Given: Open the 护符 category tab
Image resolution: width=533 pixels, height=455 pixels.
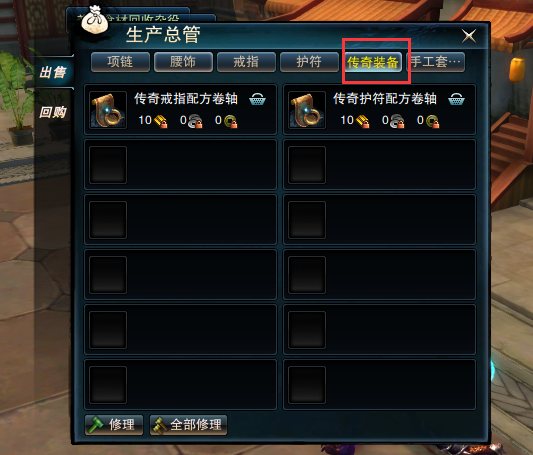Looking at the screenshot, I should [309, 62].
